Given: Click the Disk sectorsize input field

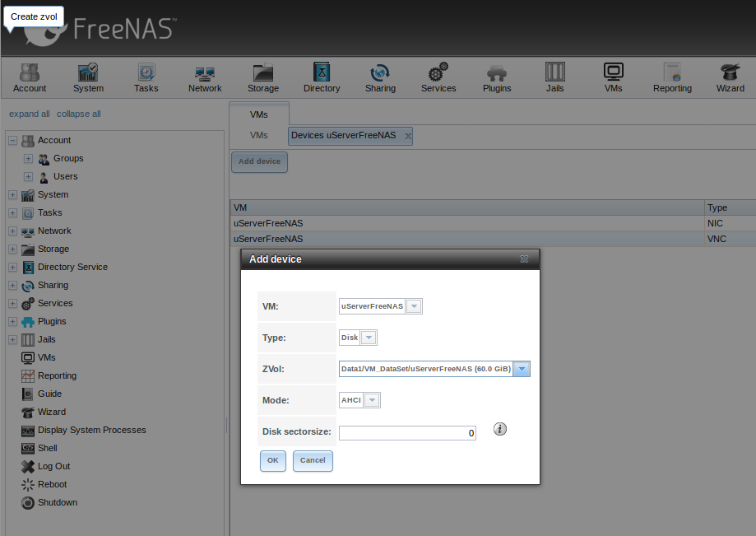Looking at the screenshot, I should pyautogui.click(x=407, y=433).
